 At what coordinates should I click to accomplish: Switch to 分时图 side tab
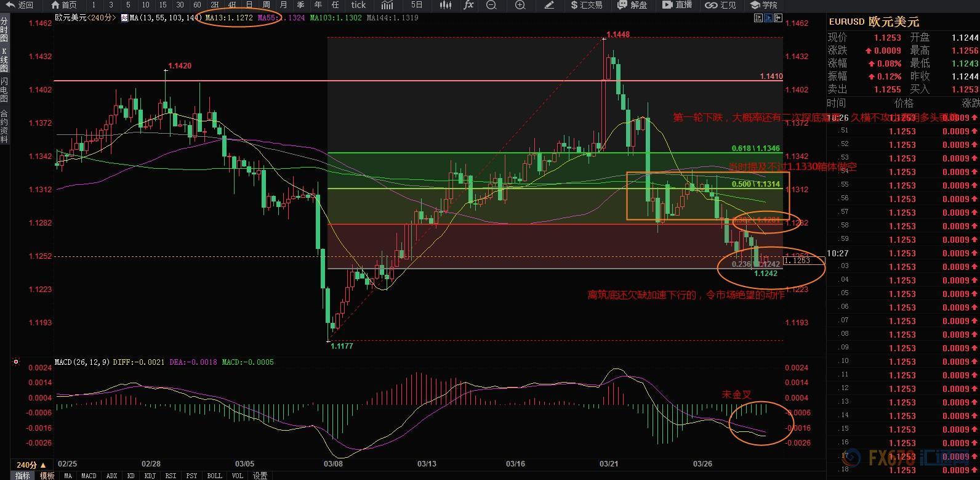point(4,30)
